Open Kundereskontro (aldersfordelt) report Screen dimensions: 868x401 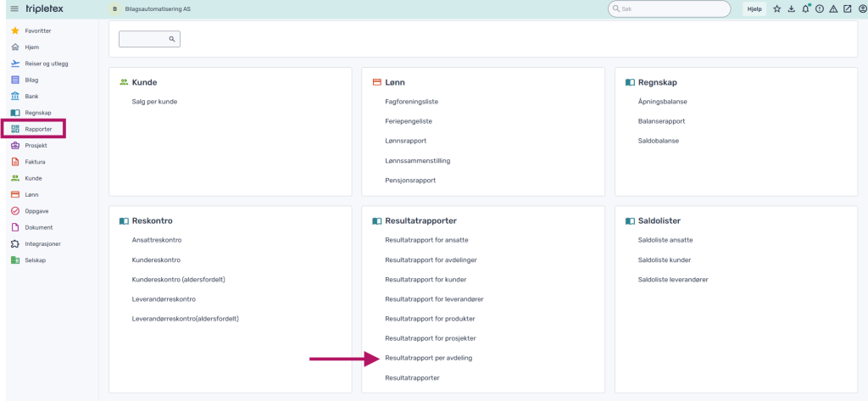178,280
